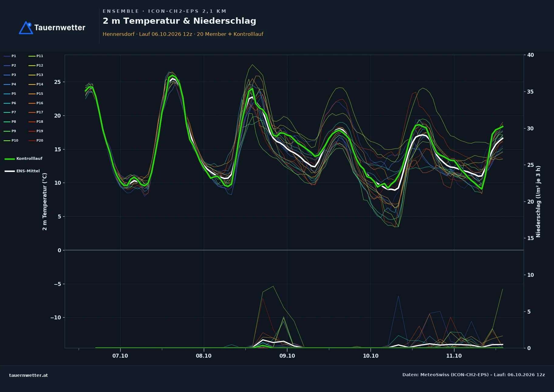This screenshot has height=392, width=554.
Task: Click the Daten: MeteoSwiss footer credit
Action: pyautogui.click(x=474, y=375)
